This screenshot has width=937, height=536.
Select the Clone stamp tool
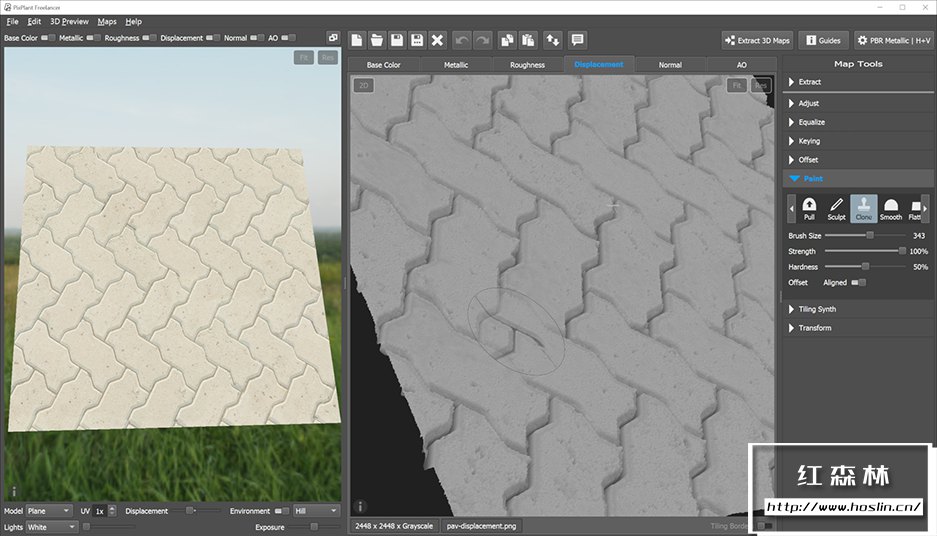[x=863, y=209]
